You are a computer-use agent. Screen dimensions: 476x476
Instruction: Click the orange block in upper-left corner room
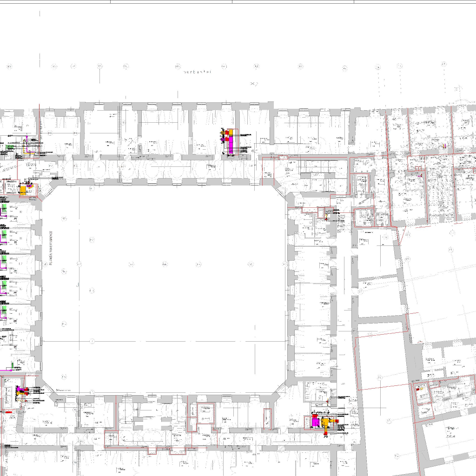coord(23,190)
